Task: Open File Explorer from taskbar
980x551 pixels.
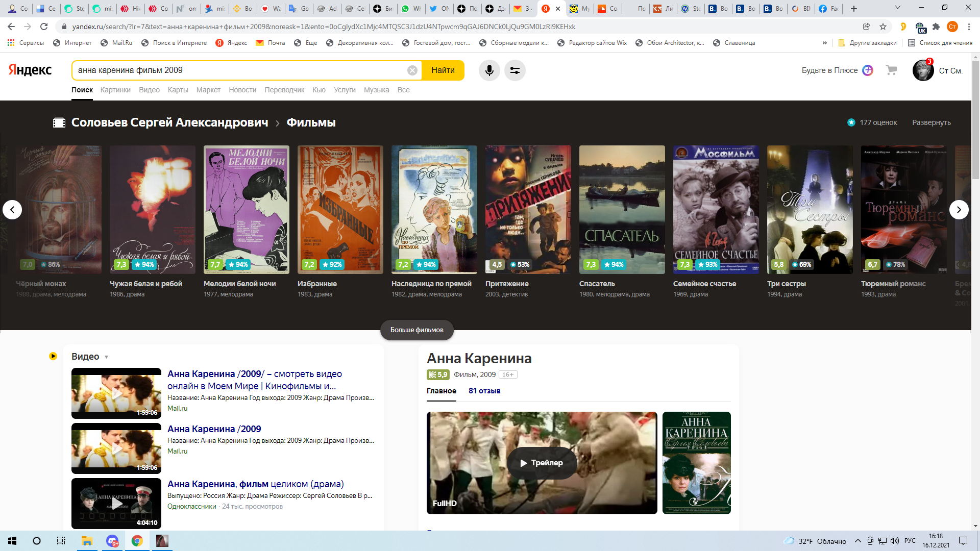Action: pos(87,541)
